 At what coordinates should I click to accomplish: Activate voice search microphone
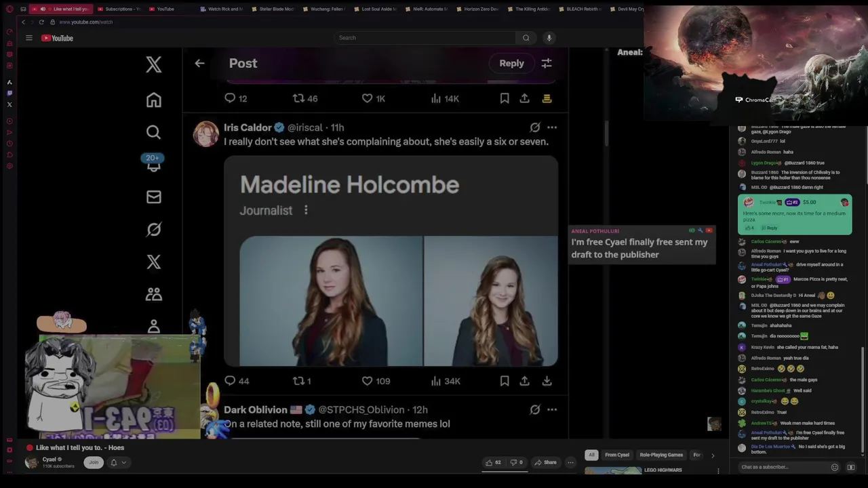click(549, 38)
